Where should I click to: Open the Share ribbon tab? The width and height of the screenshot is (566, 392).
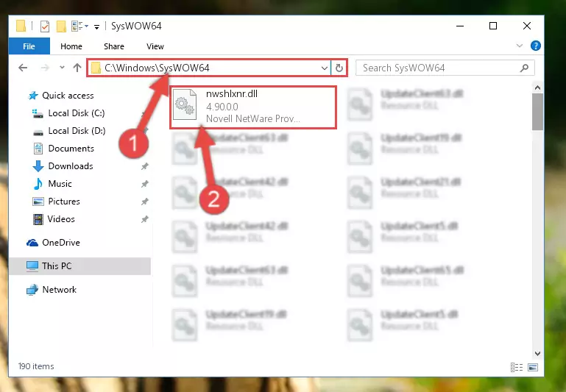[113, 46]
